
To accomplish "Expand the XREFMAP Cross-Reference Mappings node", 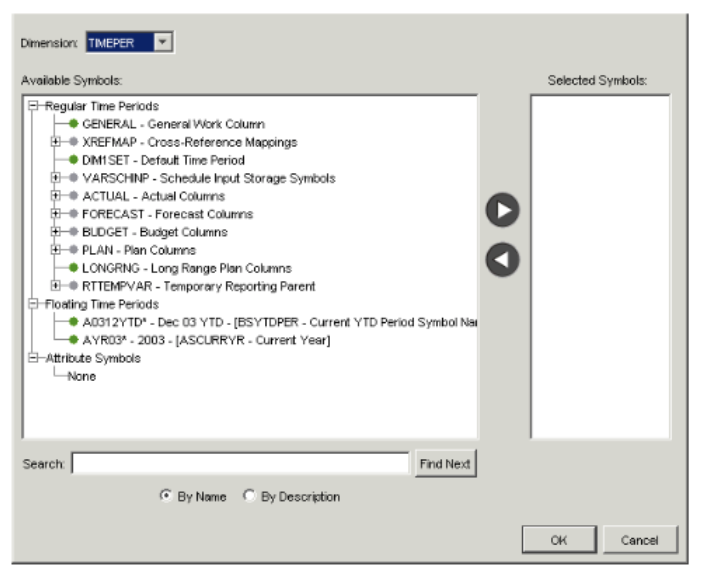I will pos(56,142).
